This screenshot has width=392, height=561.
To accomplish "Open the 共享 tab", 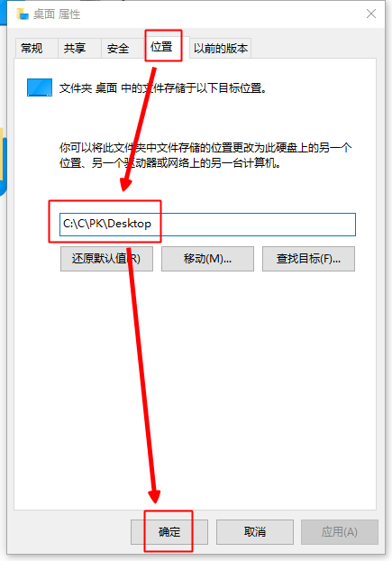I will pyautogui.click(x=75, y=48).
